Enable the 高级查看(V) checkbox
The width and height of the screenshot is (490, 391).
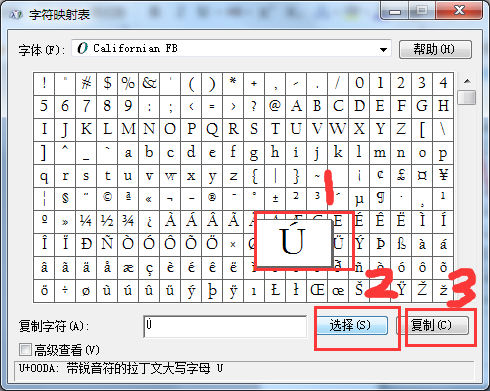pos(25,350)
